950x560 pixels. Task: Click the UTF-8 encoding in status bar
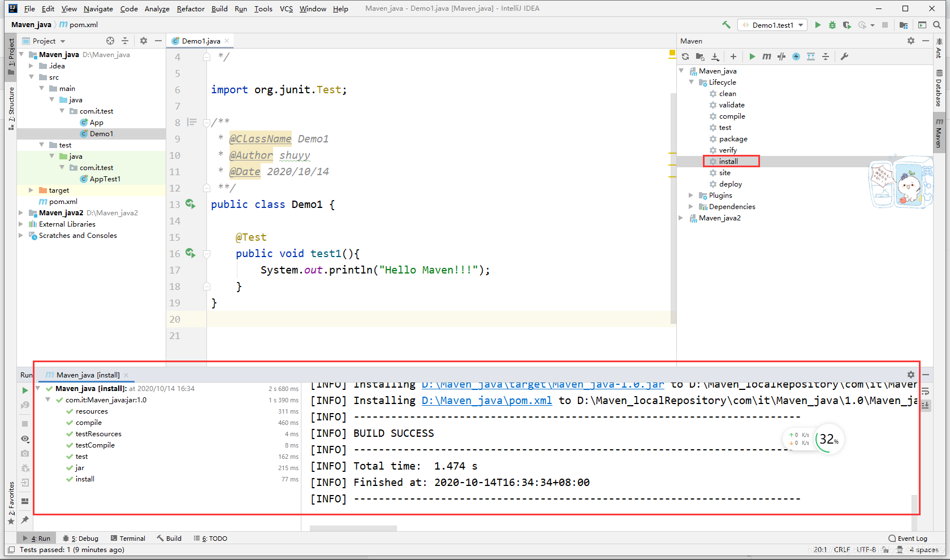point(866,549)
